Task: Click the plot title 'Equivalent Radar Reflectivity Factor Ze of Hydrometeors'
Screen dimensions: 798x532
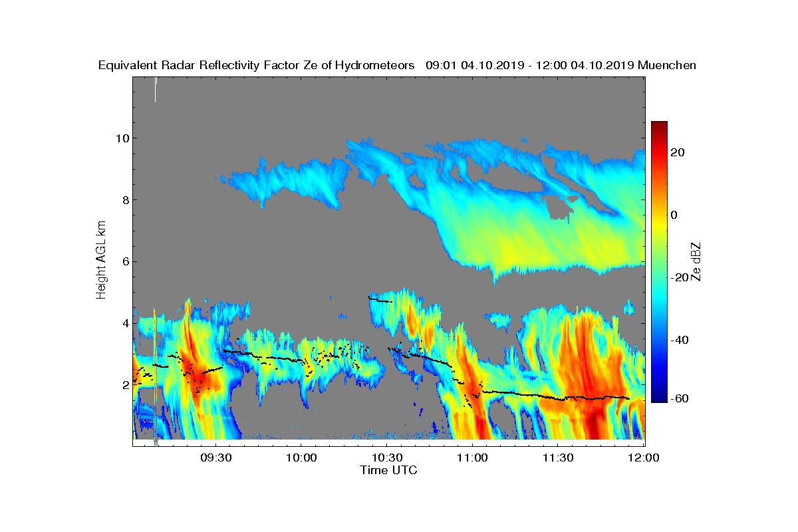Action: (257, 65)
